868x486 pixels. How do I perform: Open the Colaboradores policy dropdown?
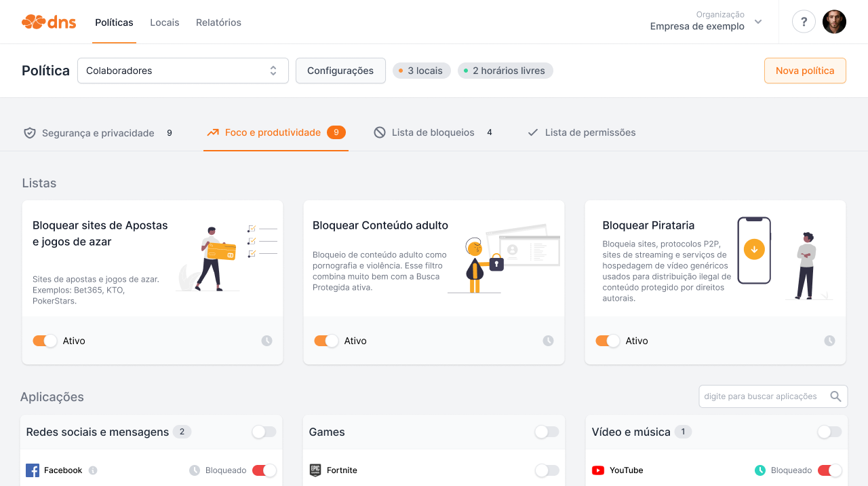click(183, 71)
